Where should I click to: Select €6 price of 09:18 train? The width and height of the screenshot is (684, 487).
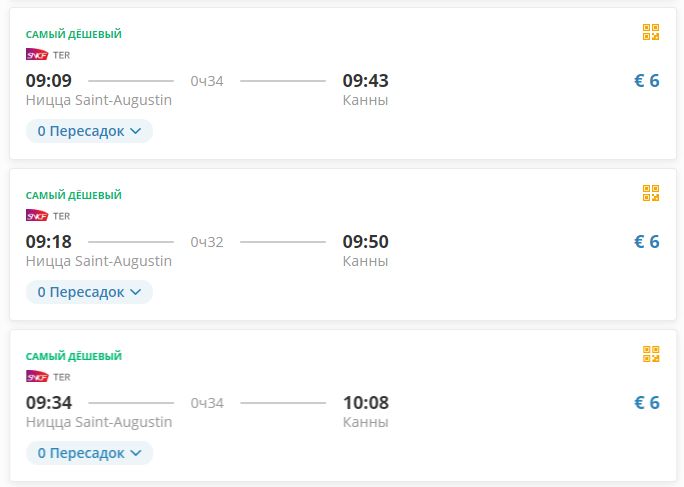pyautogui.click(x=646, y=242)
